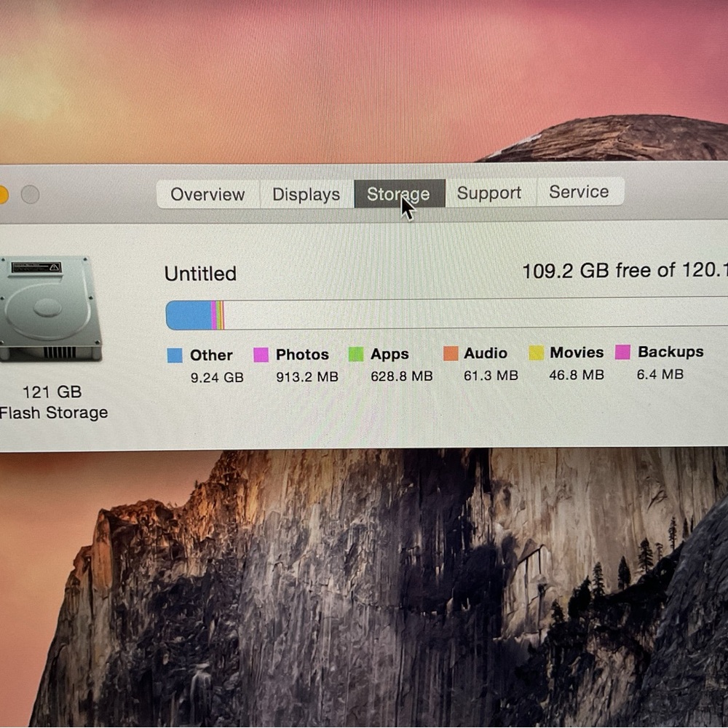Click the "Flash Storage" label
This screenshot has height=728, width=728.
pos(54,412)
